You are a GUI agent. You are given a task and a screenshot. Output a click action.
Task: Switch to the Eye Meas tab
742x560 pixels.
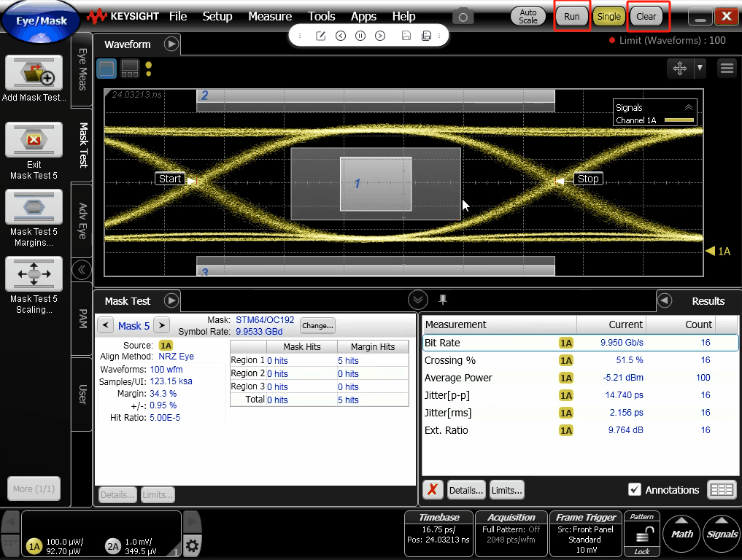pos(82,69)
